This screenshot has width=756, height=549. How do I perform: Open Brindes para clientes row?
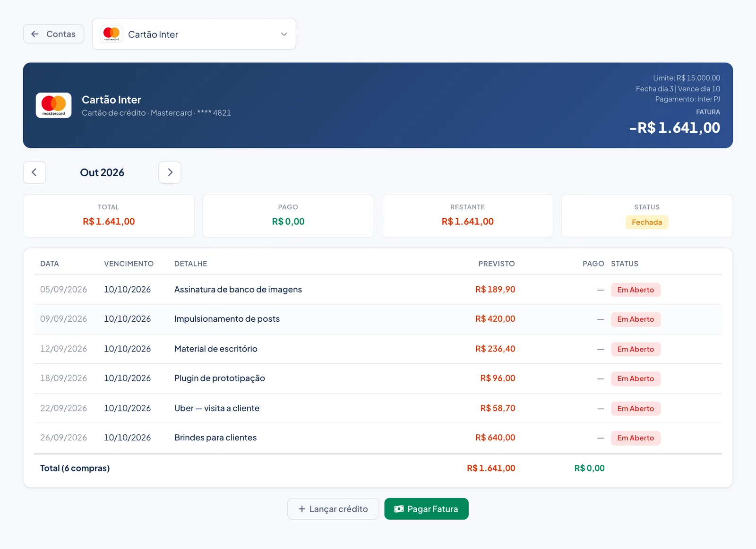(378, 438)
